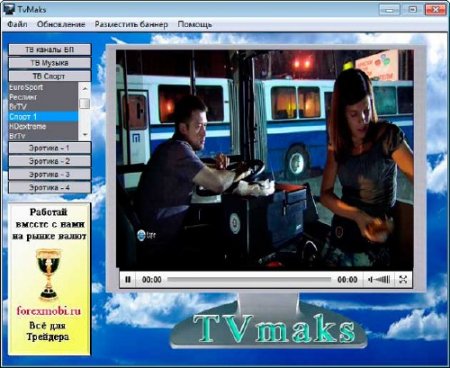
Task: Minimize the TvMaks window
Action: coord(389,10)
